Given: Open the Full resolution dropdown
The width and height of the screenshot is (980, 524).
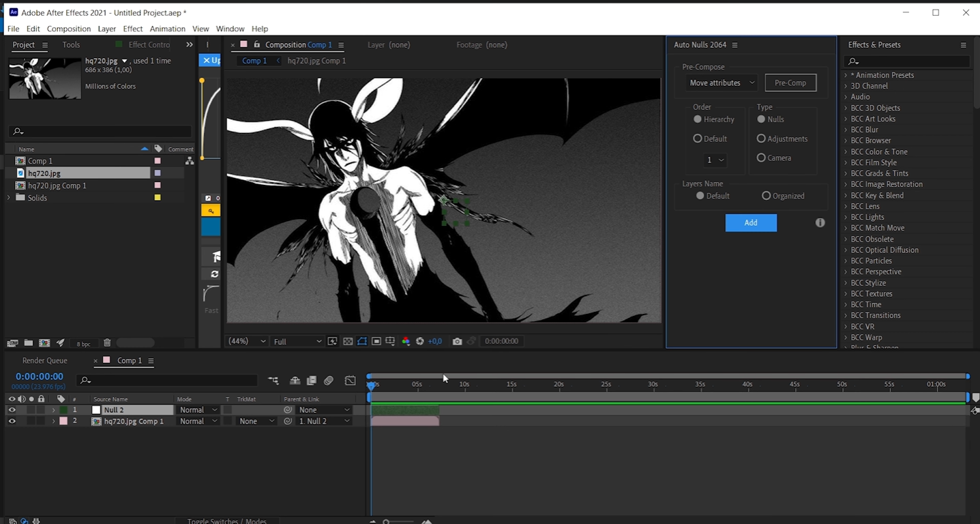Looking at the screenshot, I should (x=297, y=341).
